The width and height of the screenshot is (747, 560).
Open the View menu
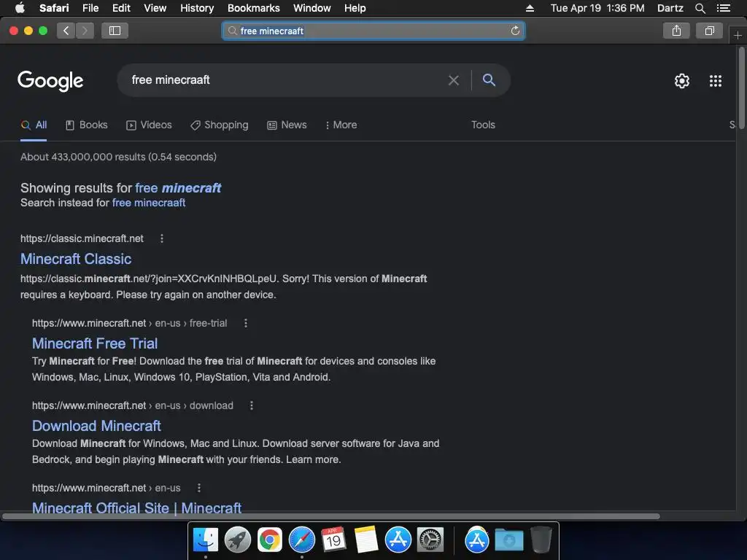pyautogui.click(x=155, y=8)
